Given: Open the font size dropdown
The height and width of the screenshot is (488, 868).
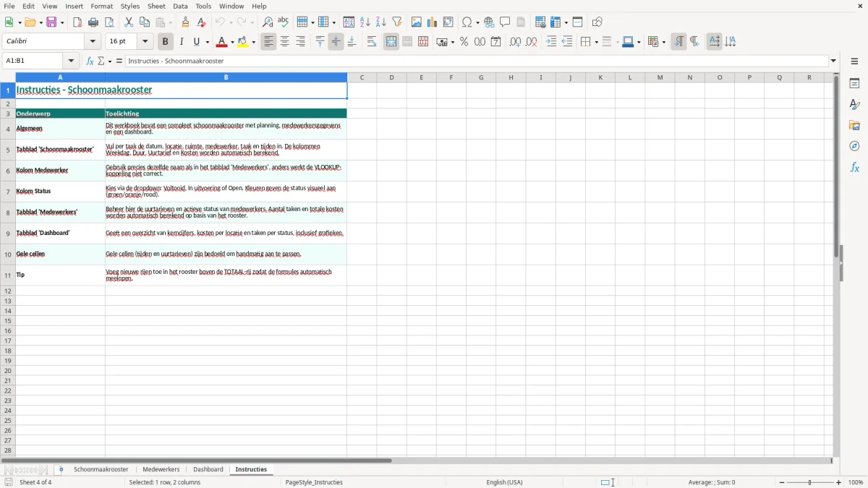Looking at the screenshot, I should [145, 42].
